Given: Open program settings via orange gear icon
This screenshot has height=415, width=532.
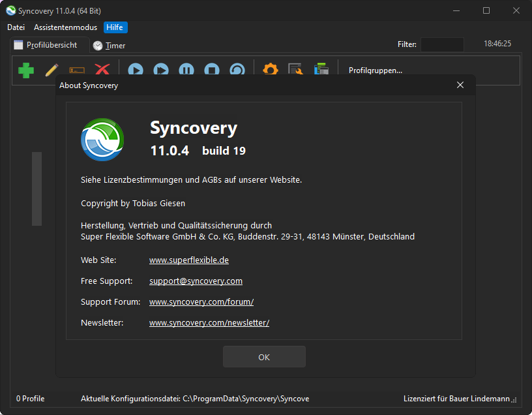Looking at the screenshot, I should click(271, 69).
